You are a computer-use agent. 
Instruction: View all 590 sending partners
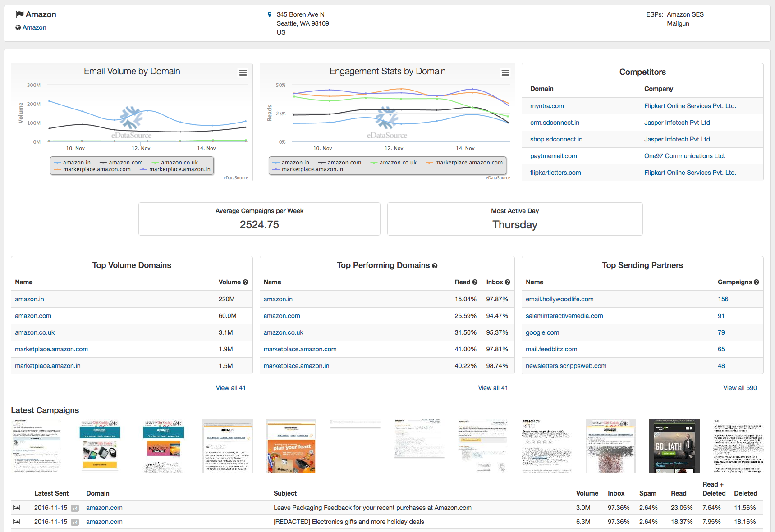[740, 388]
